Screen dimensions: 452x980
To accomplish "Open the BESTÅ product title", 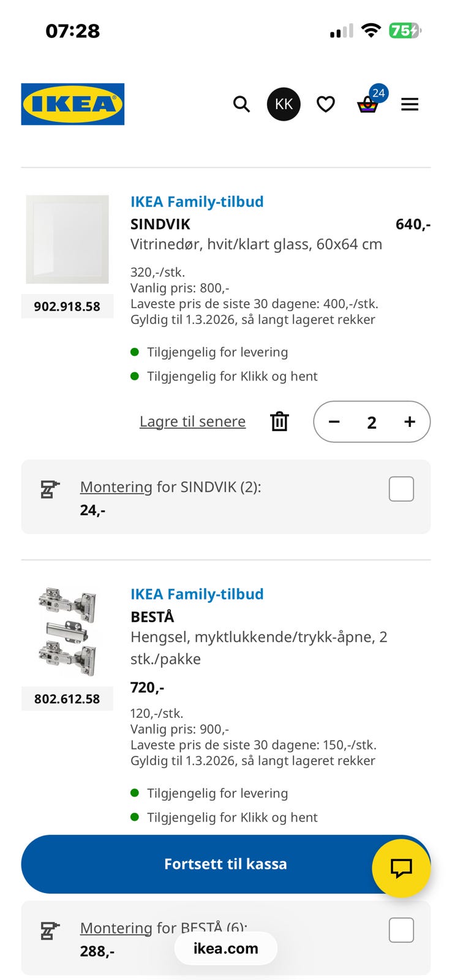I will click(153, 617).
